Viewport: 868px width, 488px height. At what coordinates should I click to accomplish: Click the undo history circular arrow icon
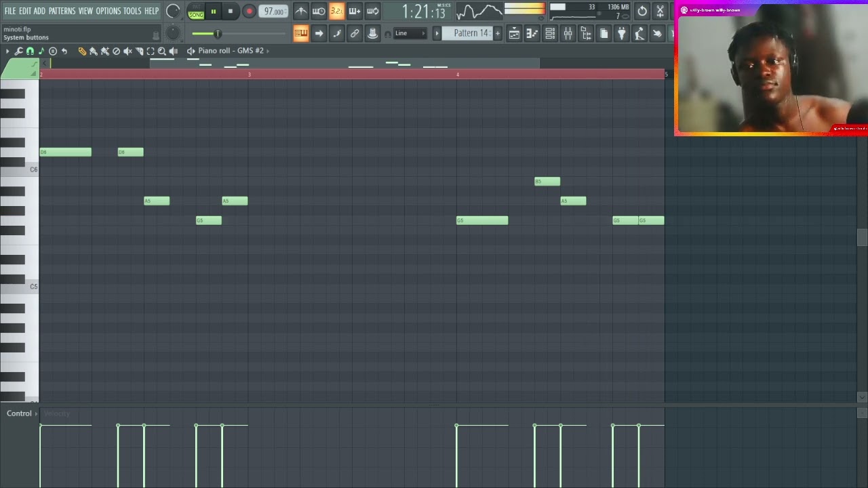pyautogui.click(x=642, y=11)
